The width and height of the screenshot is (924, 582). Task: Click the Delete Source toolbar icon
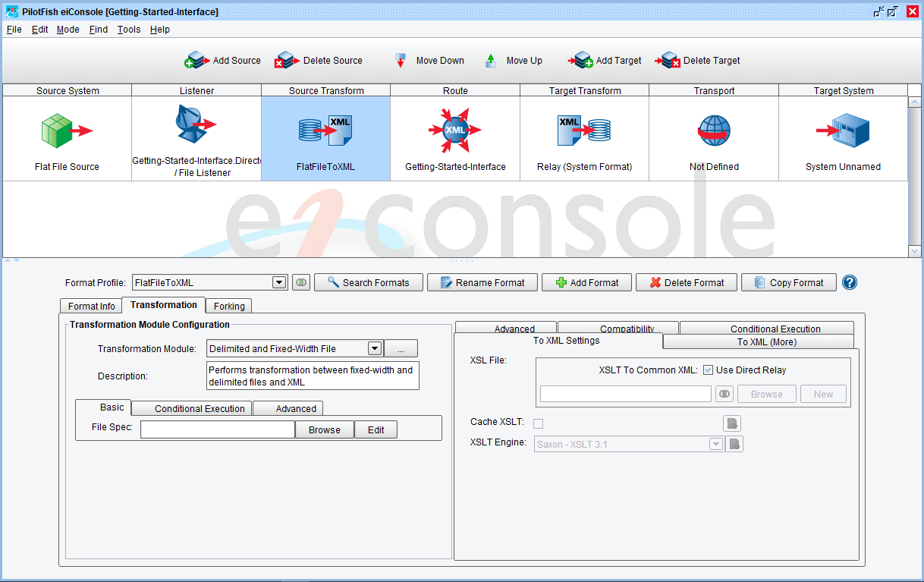point(286,61)
